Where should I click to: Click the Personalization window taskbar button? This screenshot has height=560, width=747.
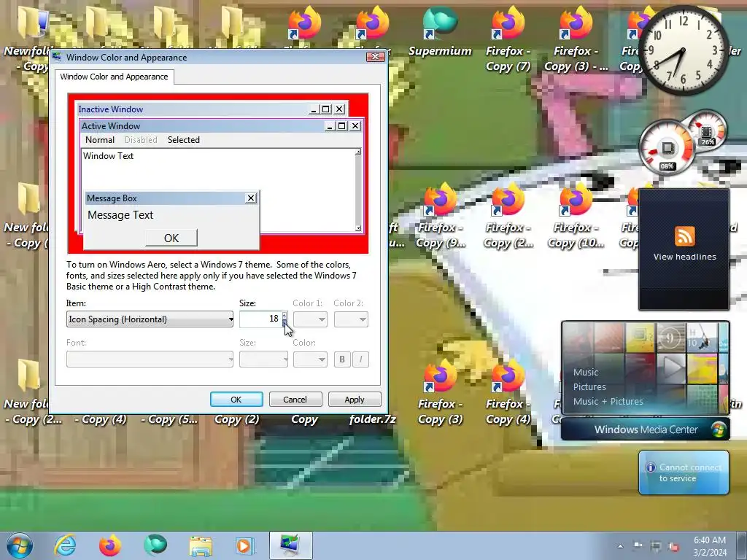290,545
